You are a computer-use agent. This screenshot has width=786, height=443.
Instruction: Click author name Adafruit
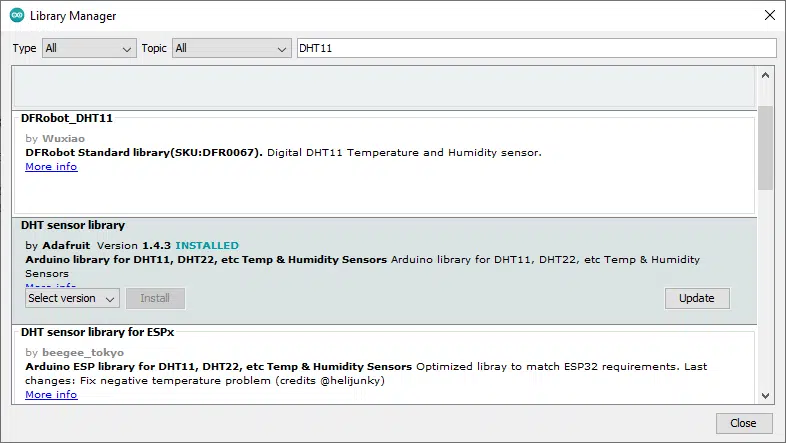coord(66,246)
